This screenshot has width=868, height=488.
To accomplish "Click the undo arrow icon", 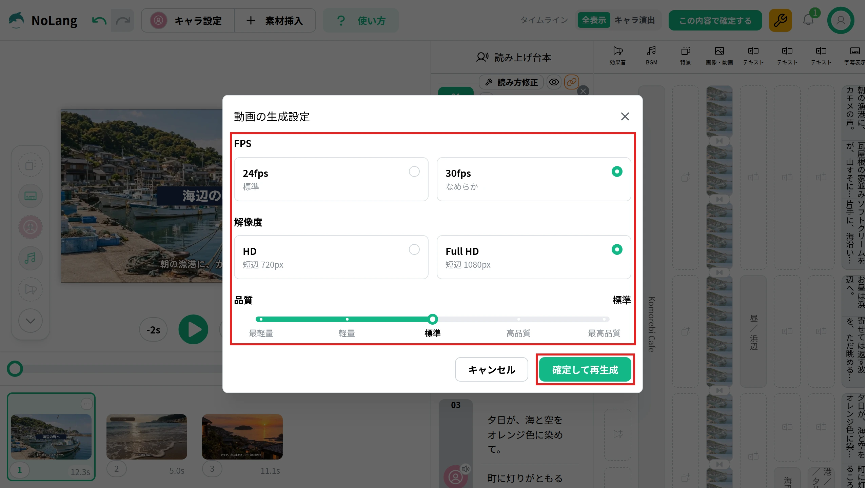I will coord(99,21).
